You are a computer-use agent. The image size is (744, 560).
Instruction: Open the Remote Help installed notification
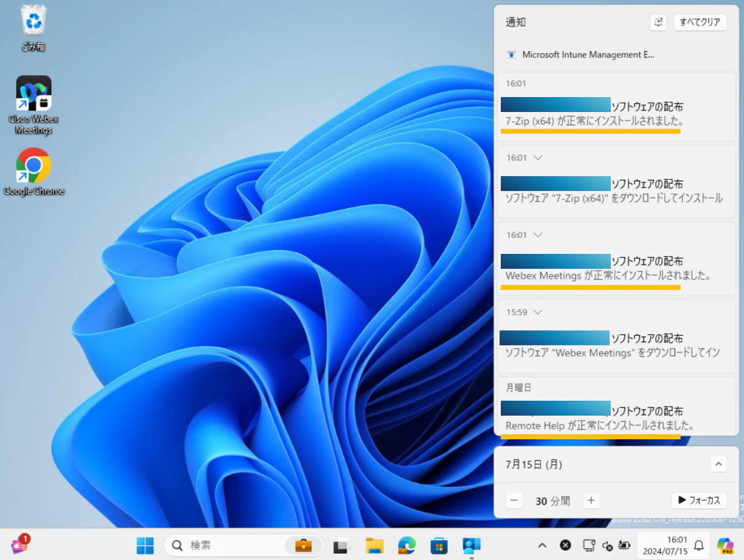point(616,406)
